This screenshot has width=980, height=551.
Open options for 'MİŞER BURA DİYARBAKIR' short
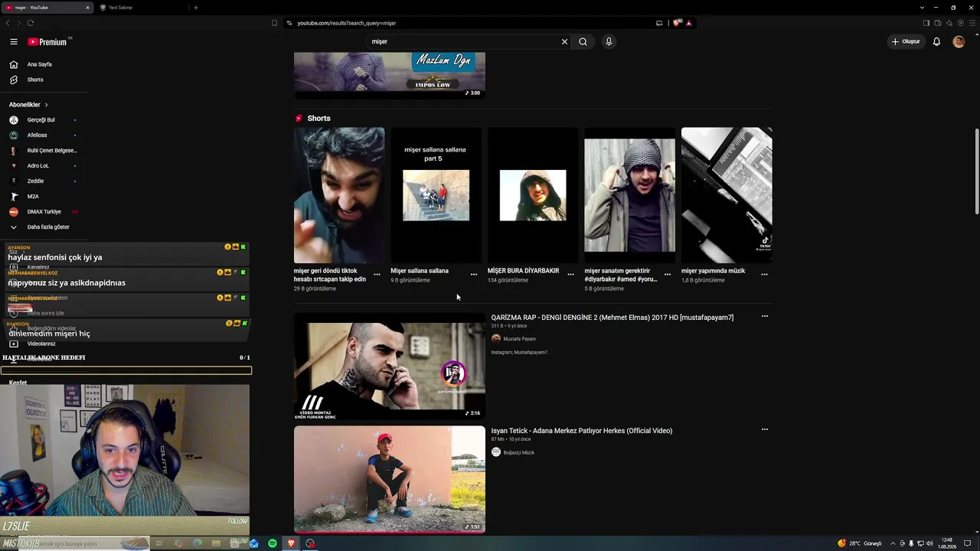click(570, 274)
